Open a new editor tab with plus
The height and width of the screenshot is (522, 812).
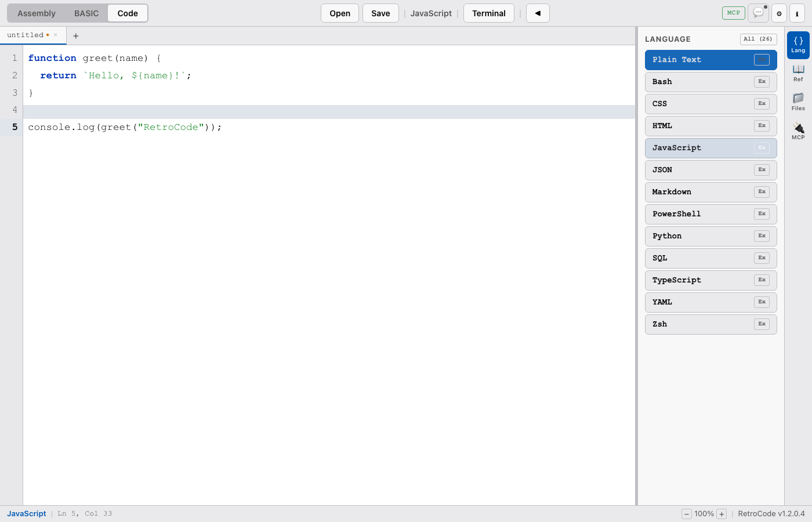[x=75, y=35]
